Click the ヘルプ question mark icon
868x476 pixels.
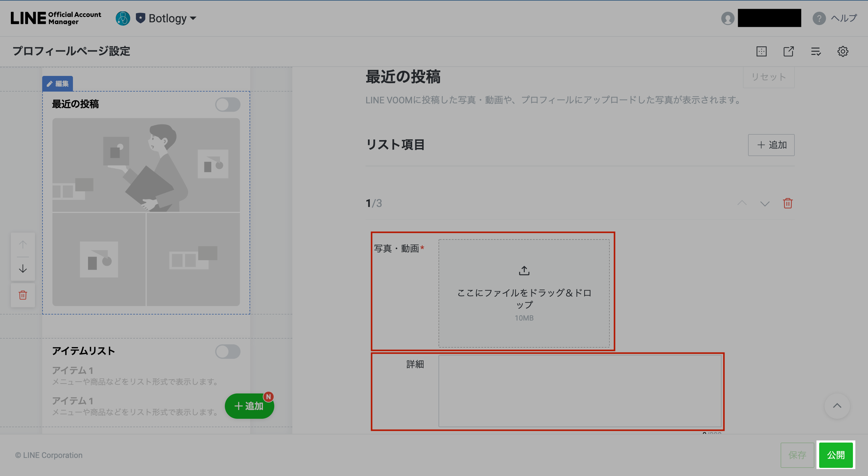click(x=819, y=18)
